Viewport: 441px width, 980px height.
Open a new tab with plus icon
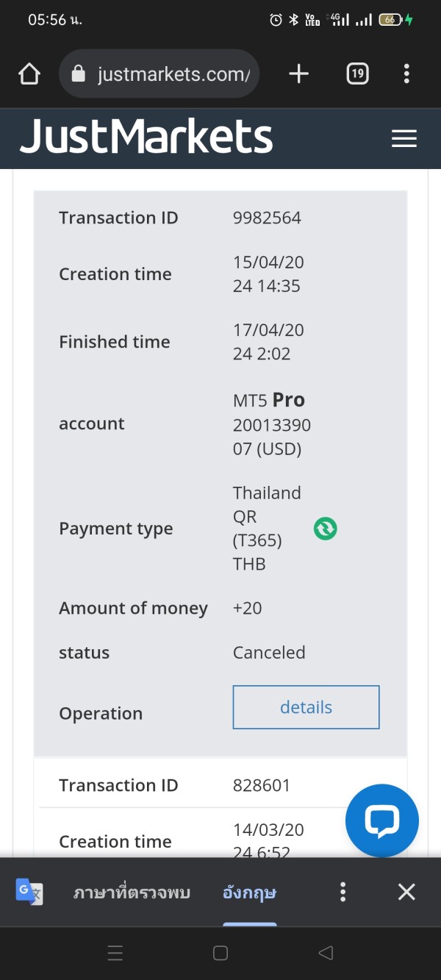298,74
